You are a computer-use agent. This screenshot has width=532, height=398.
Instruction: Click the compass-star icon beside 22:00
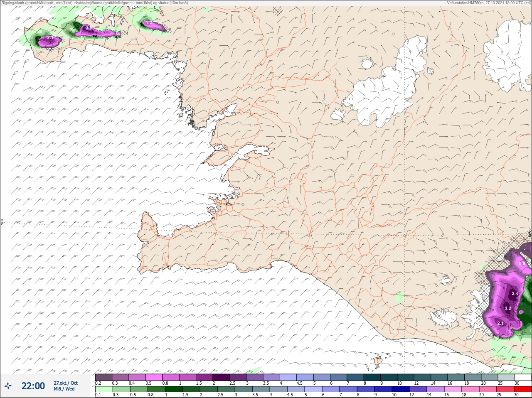tap(8, 386)
